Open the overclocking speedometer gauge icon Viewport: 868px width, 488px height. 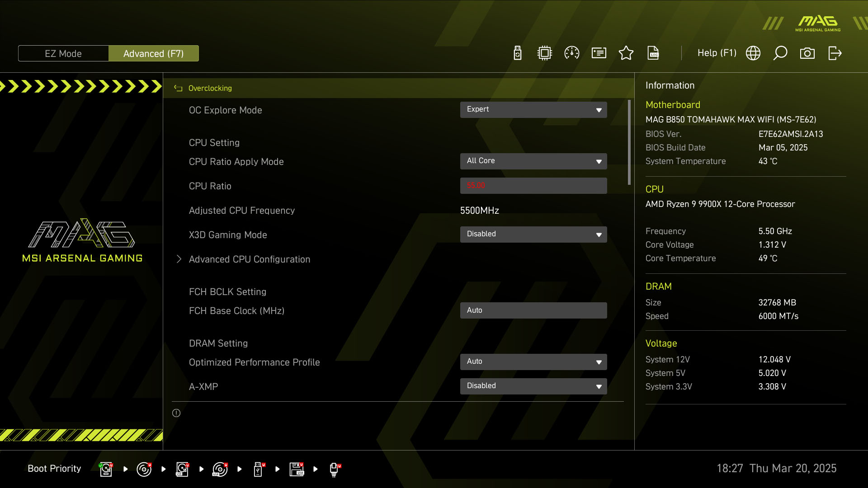[x=572, y=53]
